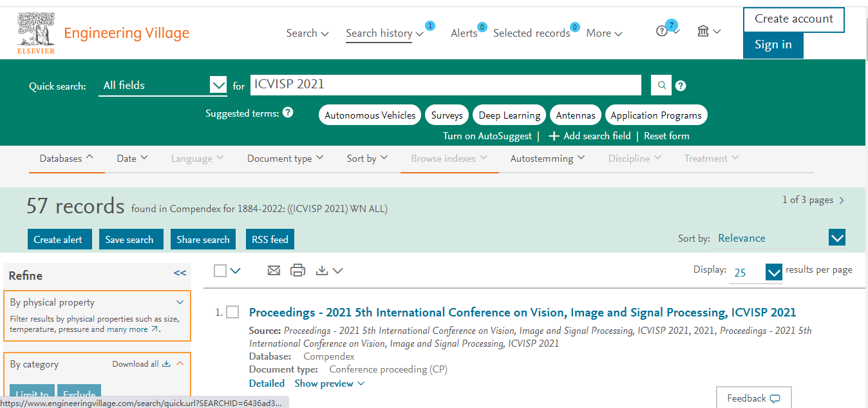Image resolution: width=868 pixels, height=408 pixels.
Task: Open the All fields dropdown
Action: point(162,85)
